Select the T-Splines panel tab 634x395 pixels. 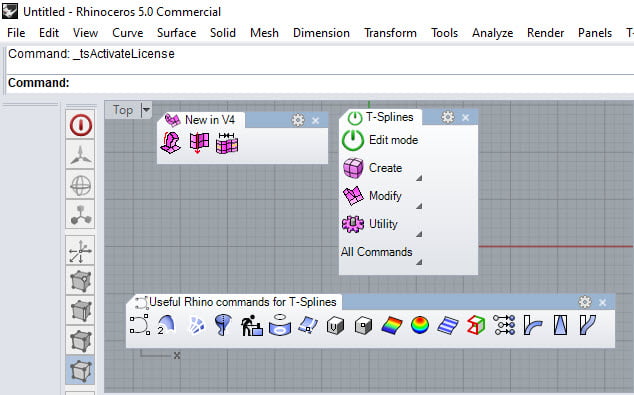pos(381,117)
